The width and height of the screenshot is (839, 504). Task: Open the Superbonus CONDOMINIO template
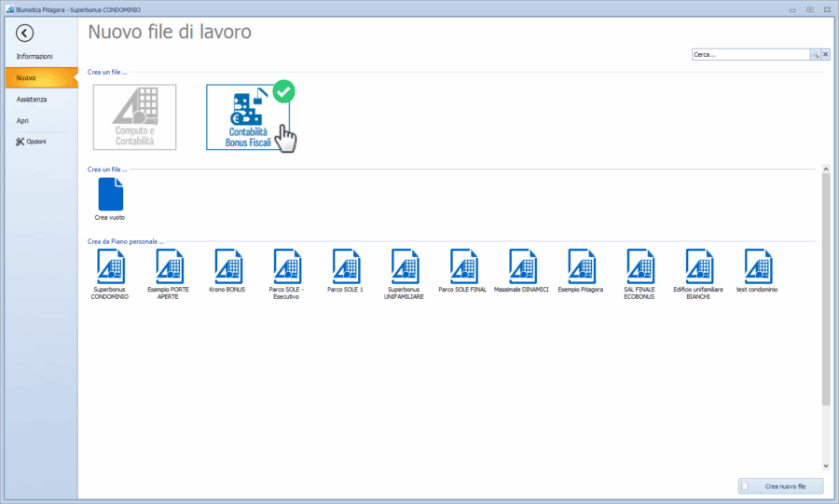tap(110, 274)
